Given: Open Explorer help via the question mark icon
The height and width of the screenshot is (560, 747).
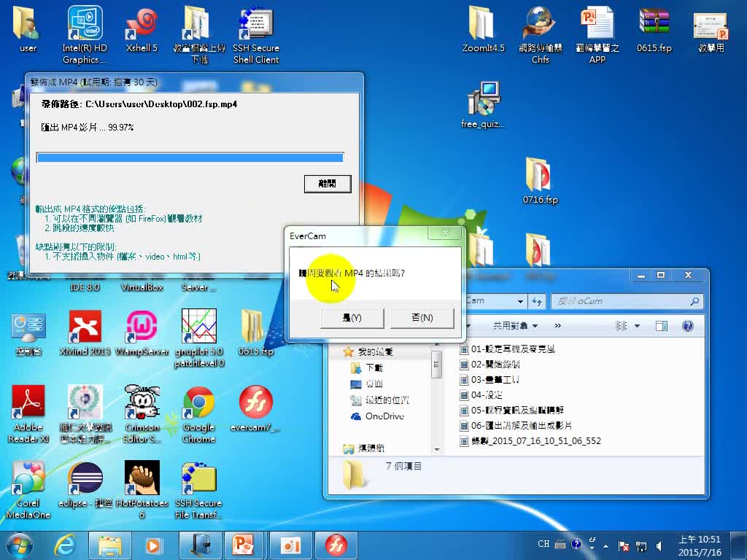Looking at the screenshot, I should [x=687, y=326].
